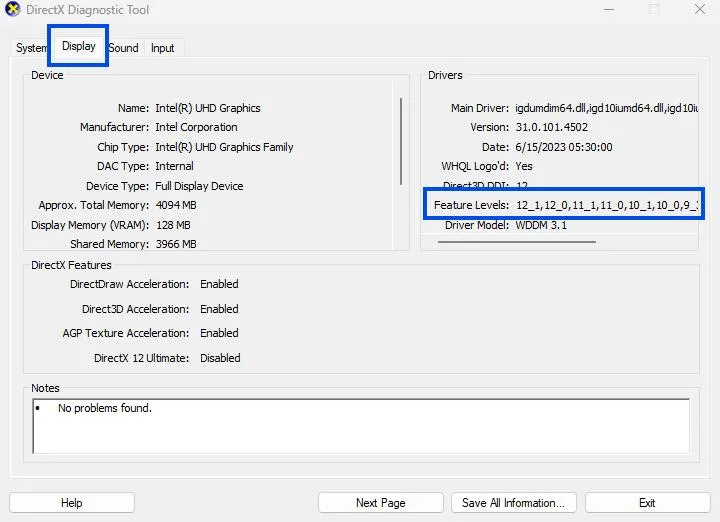The width and height of the screenshot is (720, 522).
Task: Open the Sound tab
Action: tap(124, 48)
